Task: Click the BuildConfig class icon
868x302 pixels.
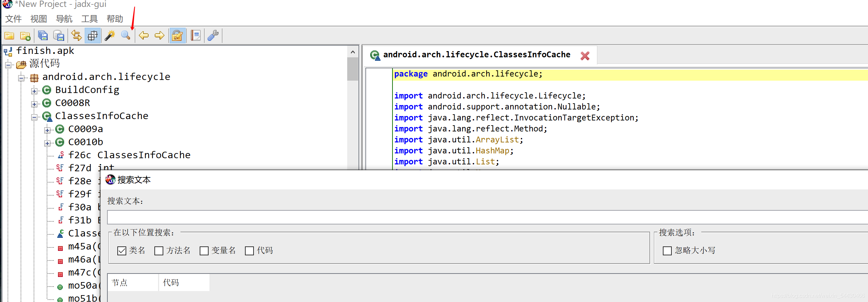Action: [47, 90]
